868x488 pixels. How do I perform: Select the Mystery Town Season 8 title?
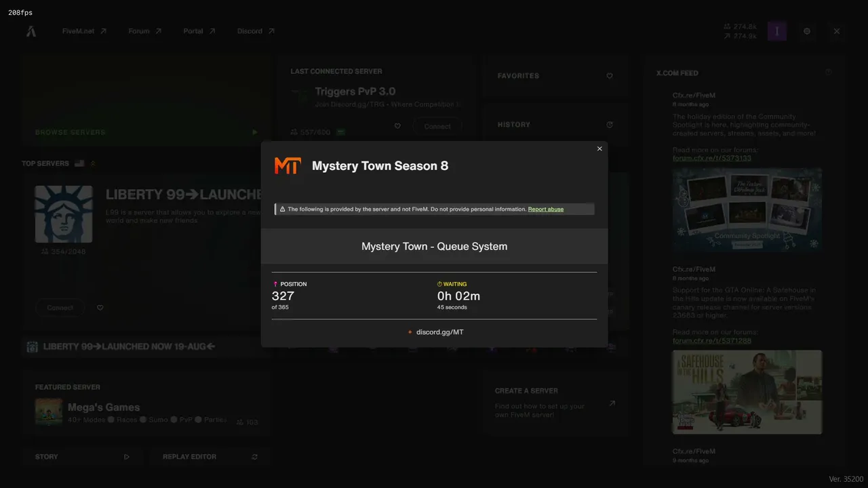coord(380,166)
